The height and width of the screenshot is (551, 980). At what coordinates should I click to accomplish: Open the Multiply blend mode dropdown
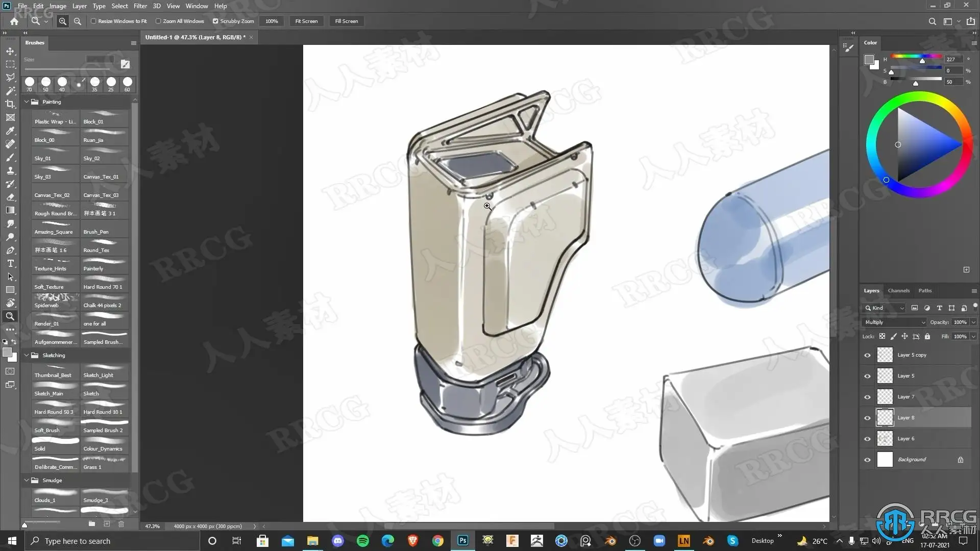pos(895,322)
